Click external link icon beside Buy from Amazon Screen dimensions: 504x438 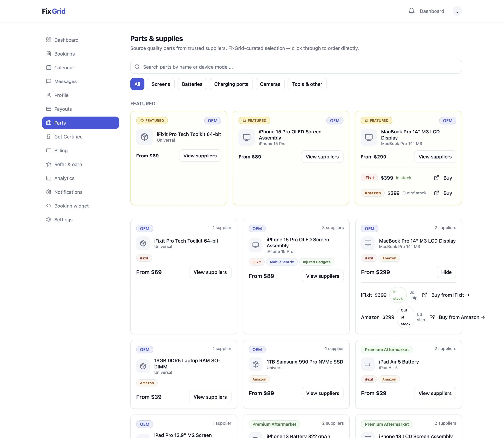point(432,317)
